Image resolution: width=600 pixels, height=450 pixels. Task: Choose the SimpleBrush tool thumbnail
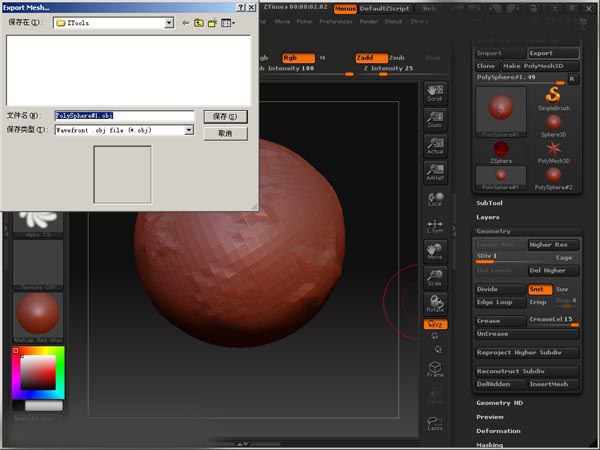(552, 100)
